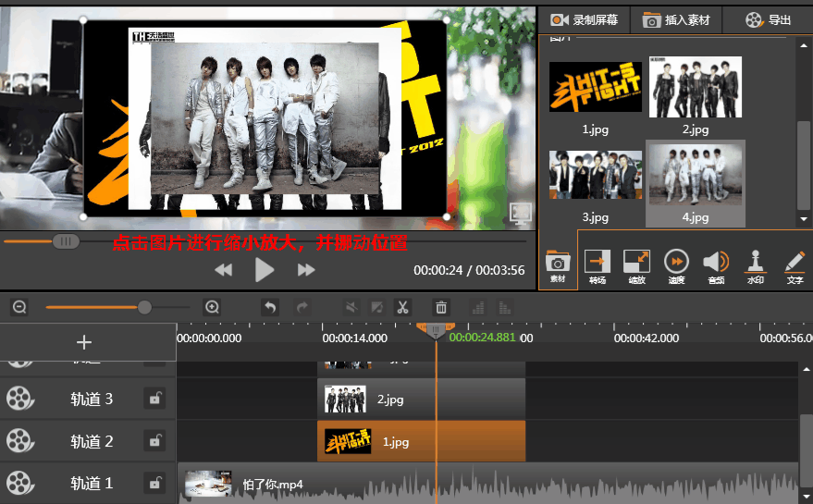
Task: Click the plus button to add a track
Action: [84, 342]
